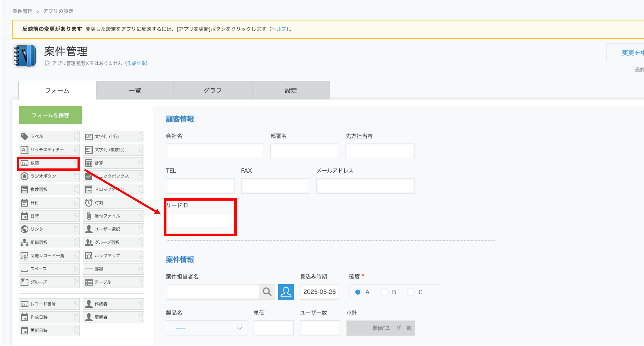Click the メールアドレス input field
The width and height of the screenshot is (644, 346).
[x=365, y=186]
